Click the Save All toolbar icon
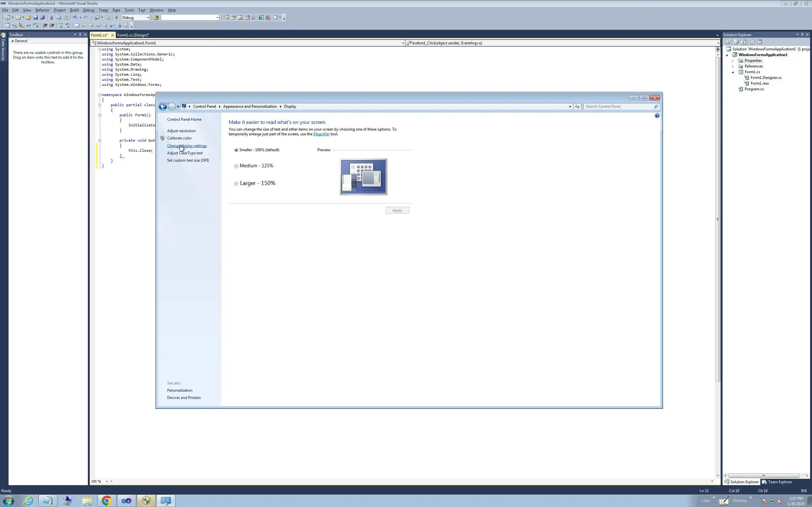The height and width of the screenshot is (507, 812). pos(43,17)
